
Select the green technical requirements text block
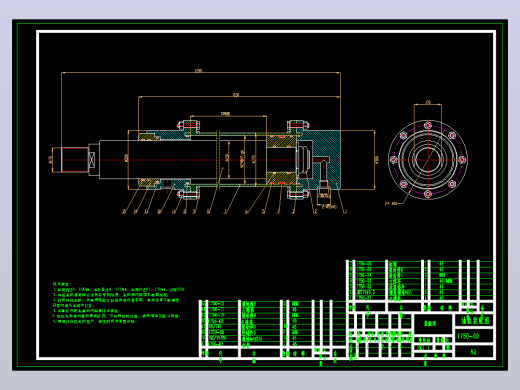point(118,303)
